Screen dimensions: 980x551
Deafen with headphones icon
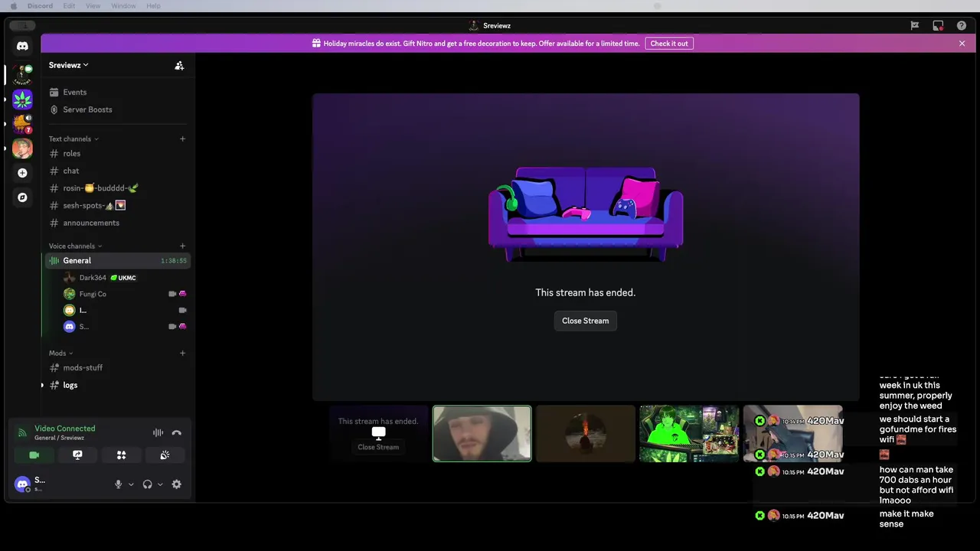[x=147, y=484]
